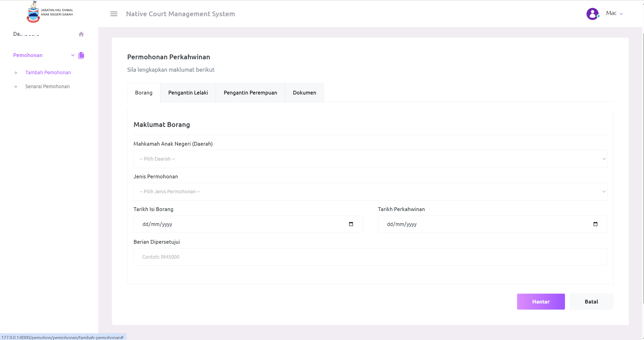Switch to the Pengantin Lelaki tab
Image resolution: width=644 pixels, height=340 pixels.
tap(188, 93)
